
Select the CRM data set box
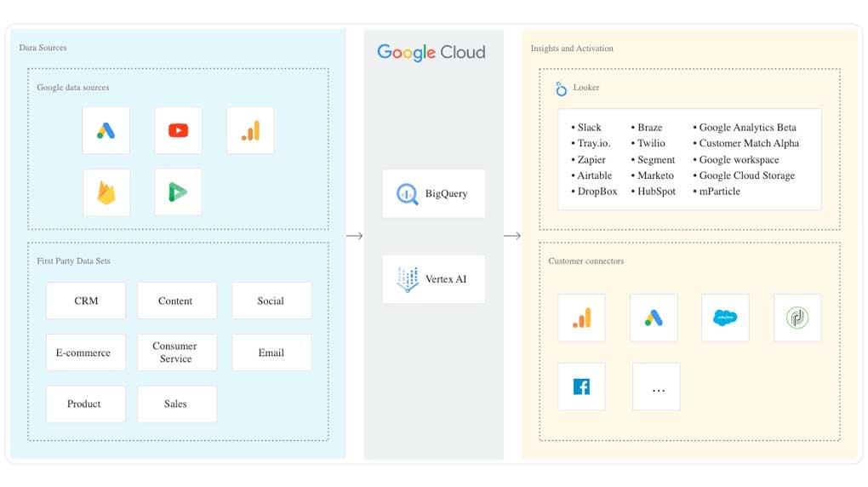click(x=86, y=301)
